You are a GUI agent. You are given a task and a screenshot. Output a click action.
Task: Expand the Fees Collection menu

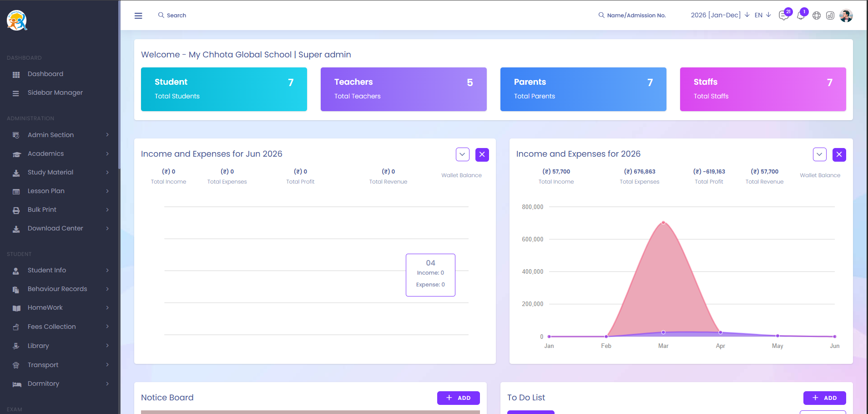coord(60,327)
